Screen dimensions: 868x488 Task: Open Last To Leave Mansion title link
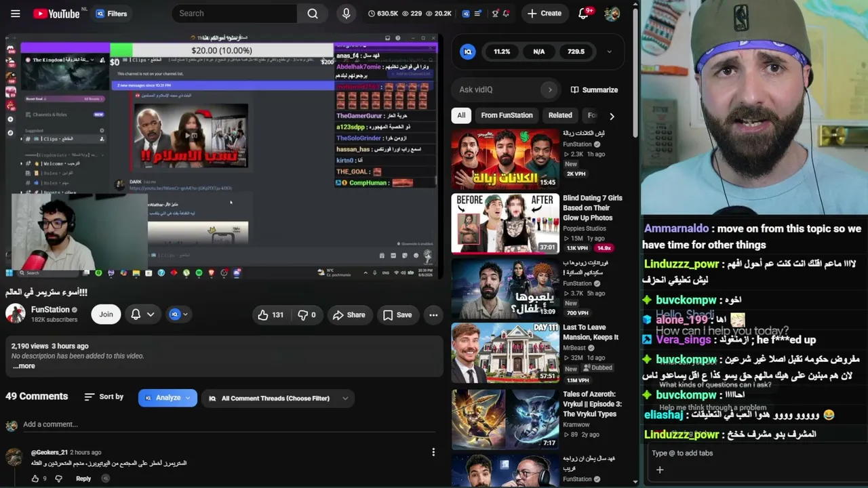pyautogui.click(x=591, y=332)
